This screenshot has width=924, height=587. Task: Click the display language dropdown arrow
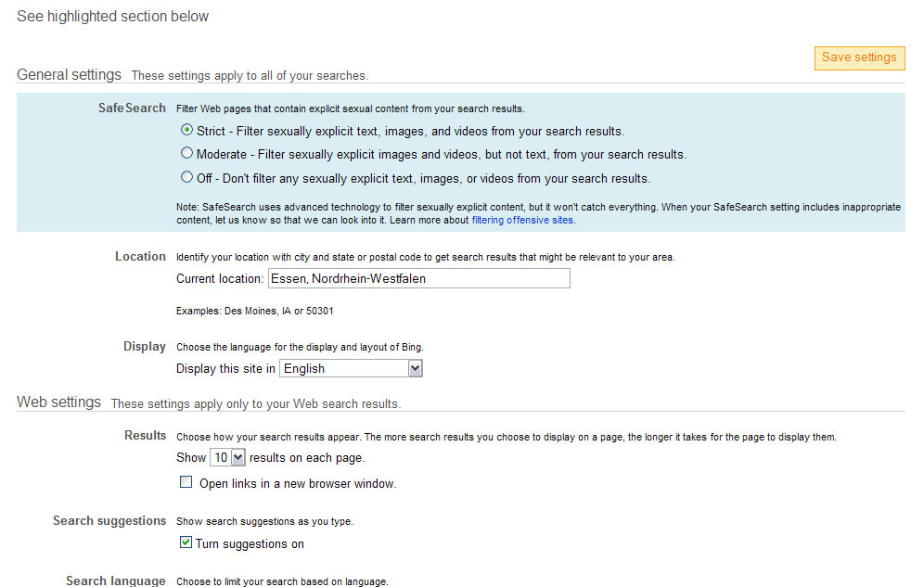pyautogui.click(x=415, y=368)
